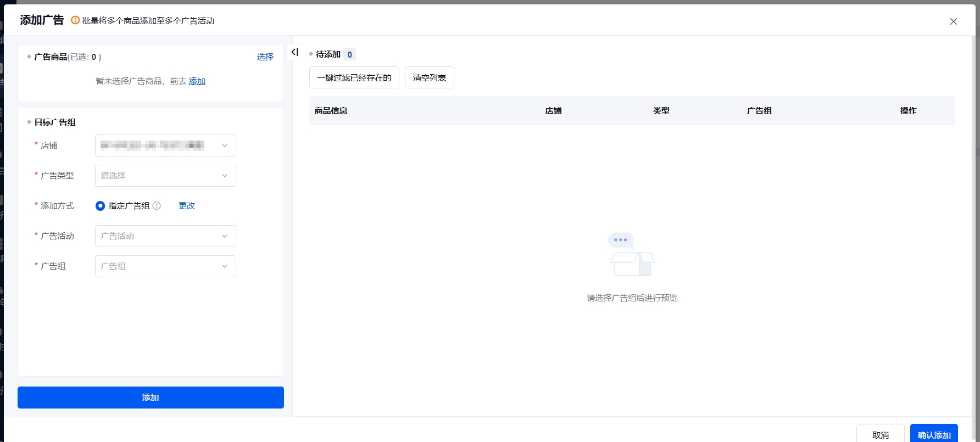This screenshot has width=980, height=442.
Task: Click the 一键过滤已经存在的 button
Action: click(354, 78)
